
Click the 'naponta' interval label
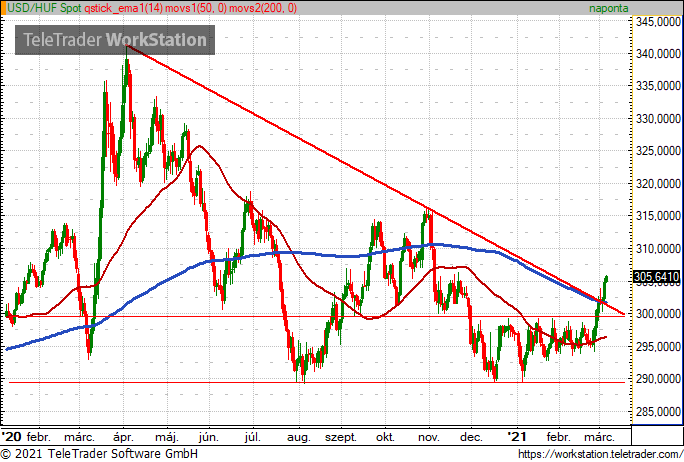609,8
